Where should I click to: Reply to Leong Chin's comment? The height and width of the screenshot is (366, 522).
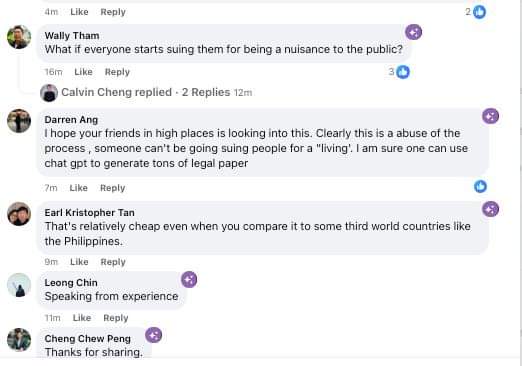coord(116,318)
